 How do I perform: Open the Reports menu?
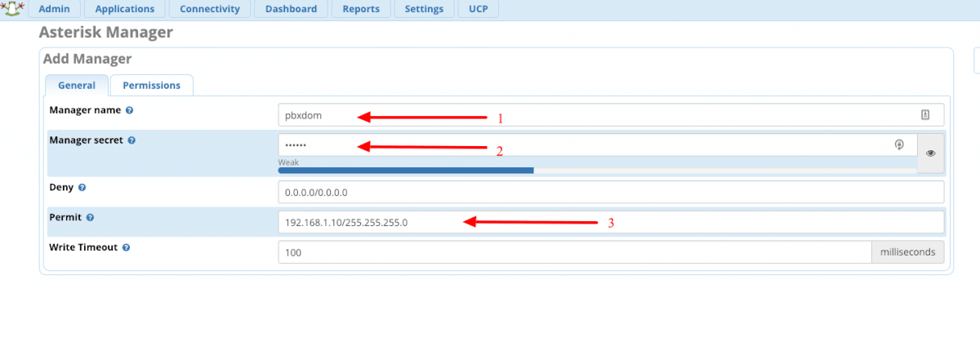361,9
